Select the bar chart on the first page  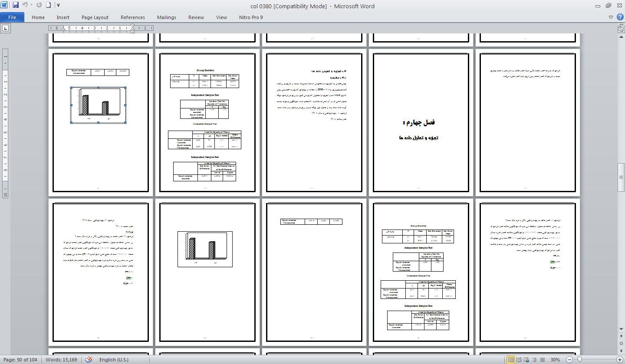(98, 105)
